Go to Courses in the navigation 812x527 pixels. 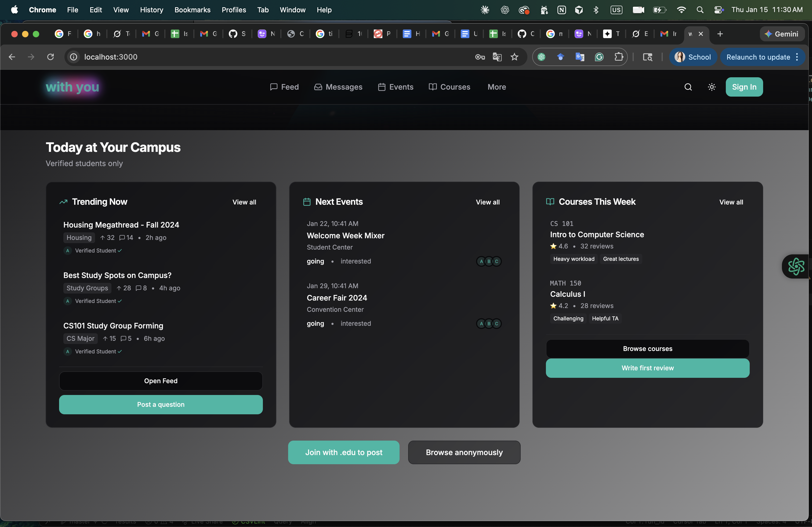449,87
